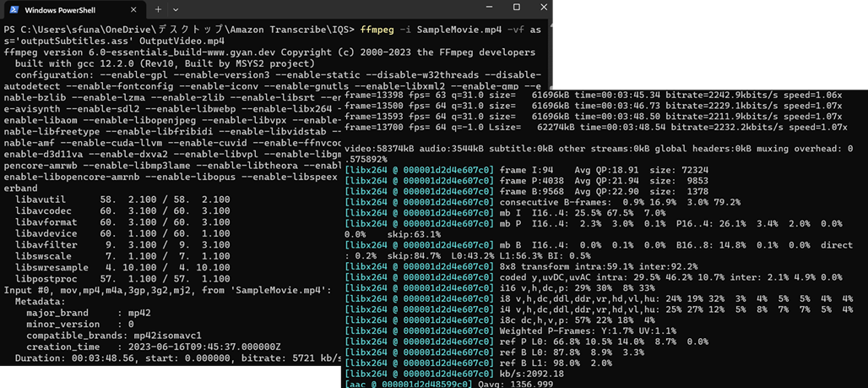Click empty title bar area beside tabs
The height and width of the screenshot is (388, 868).
pos(327,10)
